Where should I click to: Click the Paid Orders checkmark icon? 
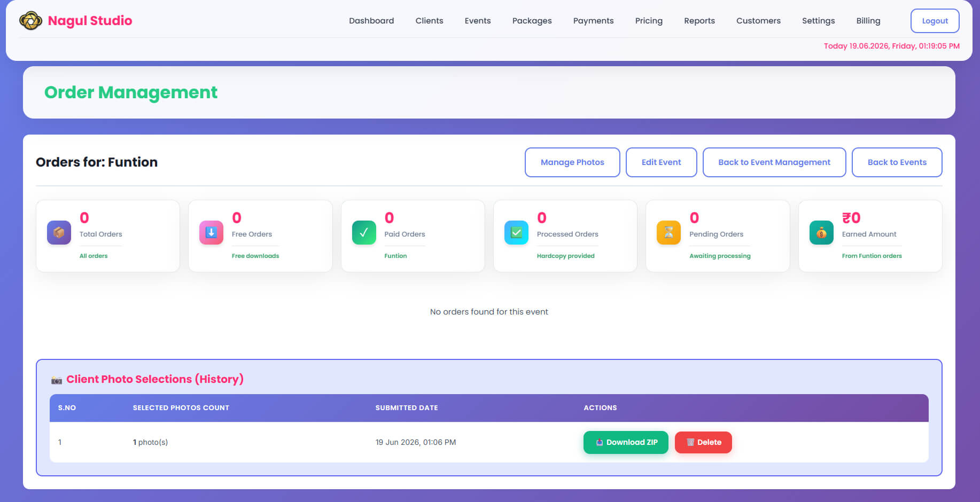[364, 233]
